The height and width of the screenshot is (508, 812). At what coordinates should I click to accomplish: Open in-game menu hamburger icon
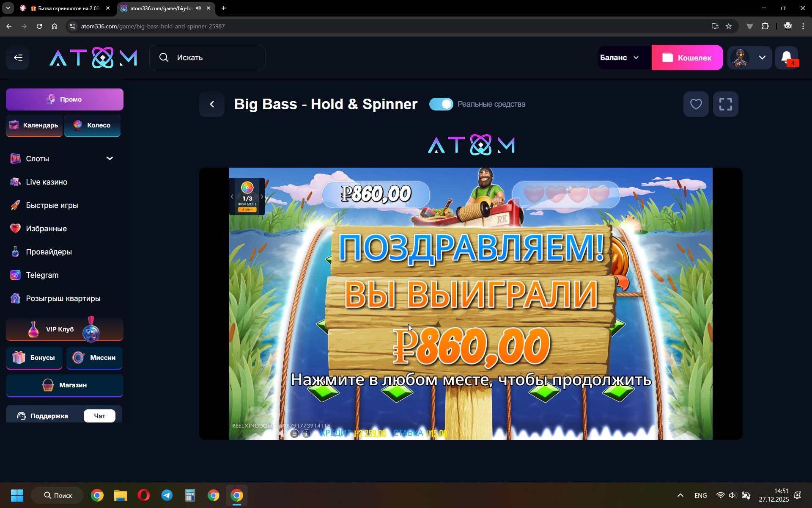point(294,433)
